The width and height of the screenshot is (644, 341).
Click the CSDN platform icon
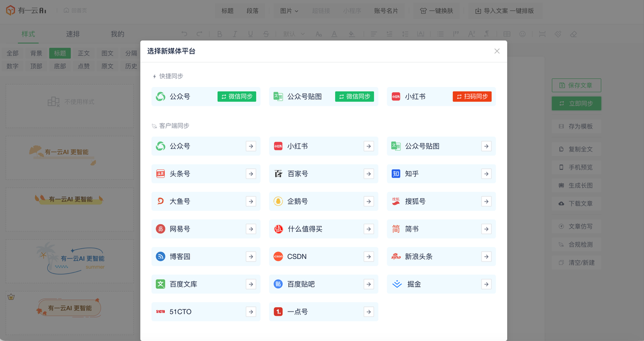(278, 256)
